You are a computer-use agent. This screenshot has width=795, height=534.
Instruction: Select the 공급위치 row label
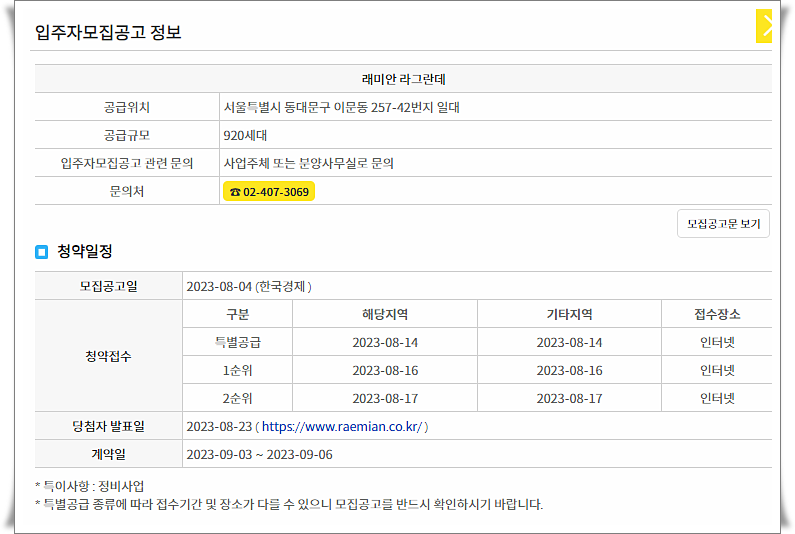click(127, 107)
